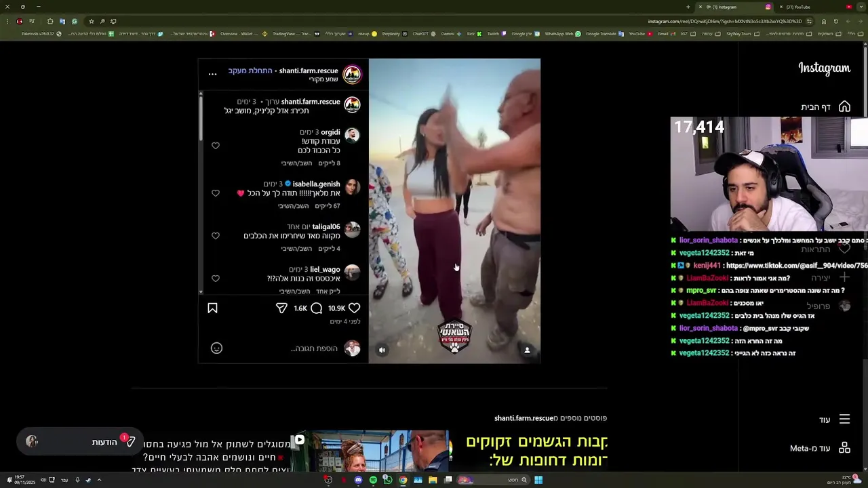868x488 pixels.
Task: Reply to orgidi's comment (השב/השיבי)
Action: 297,163
